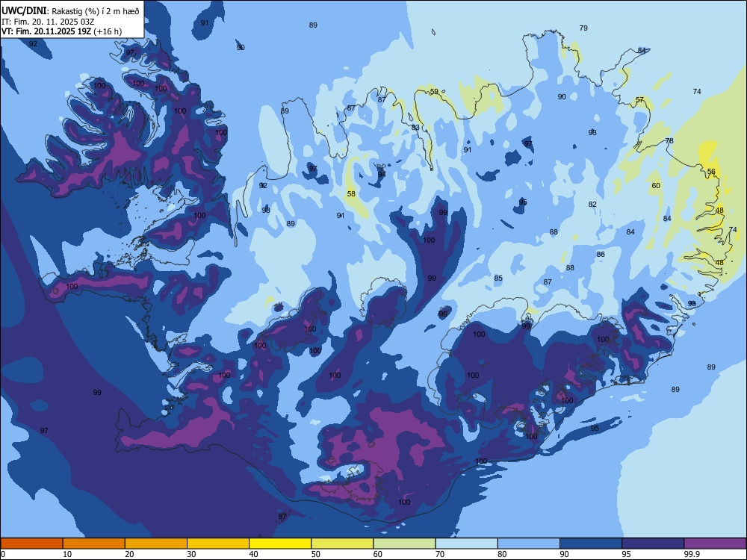Click the pale blue 70–80 legend swatch

click(x=466, y=544)
